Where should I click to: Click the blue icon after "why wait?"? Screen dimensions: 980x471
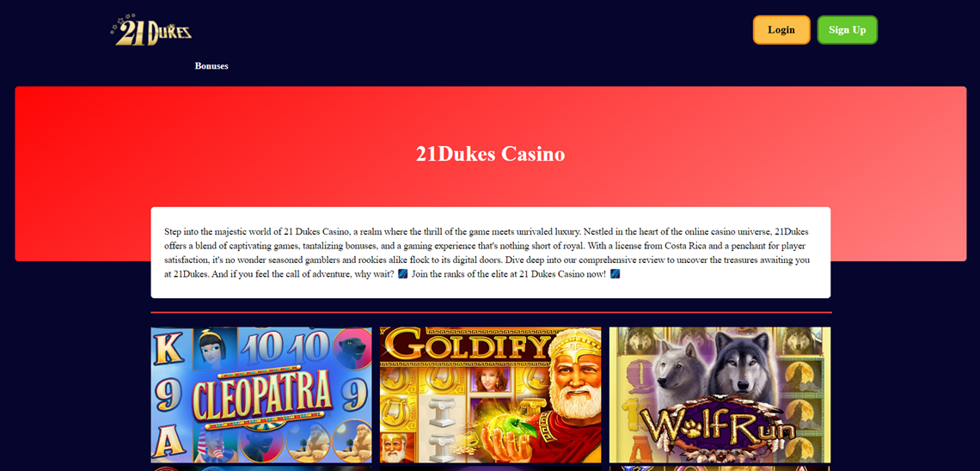click(403, 273)
